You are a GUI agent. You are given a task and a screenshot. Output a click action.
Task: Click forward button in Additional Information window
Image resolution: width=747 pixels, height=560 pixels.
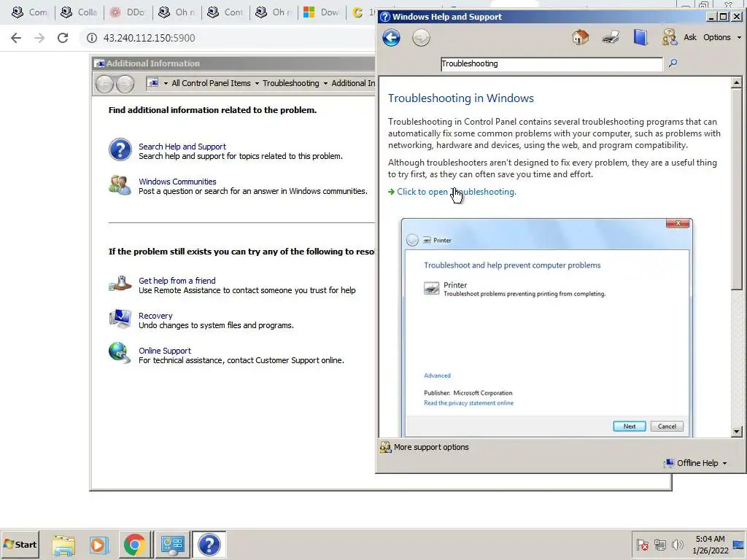point(125,84)
